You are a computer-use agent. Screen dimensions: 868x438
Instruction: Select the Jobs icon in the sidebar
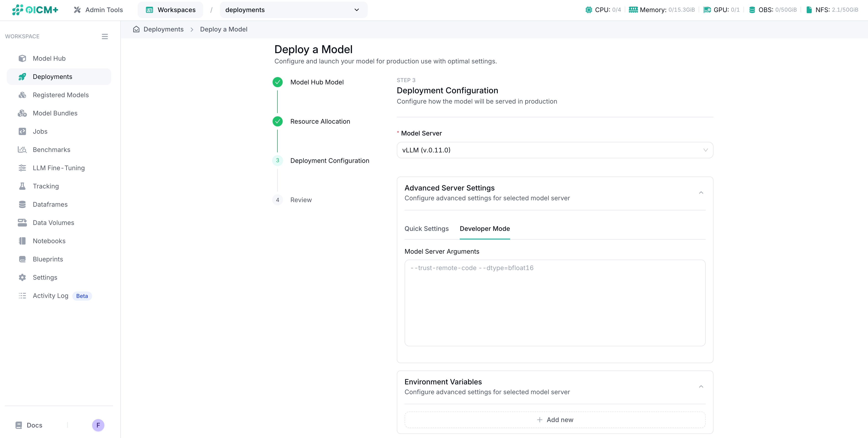(x=22, y=131)
